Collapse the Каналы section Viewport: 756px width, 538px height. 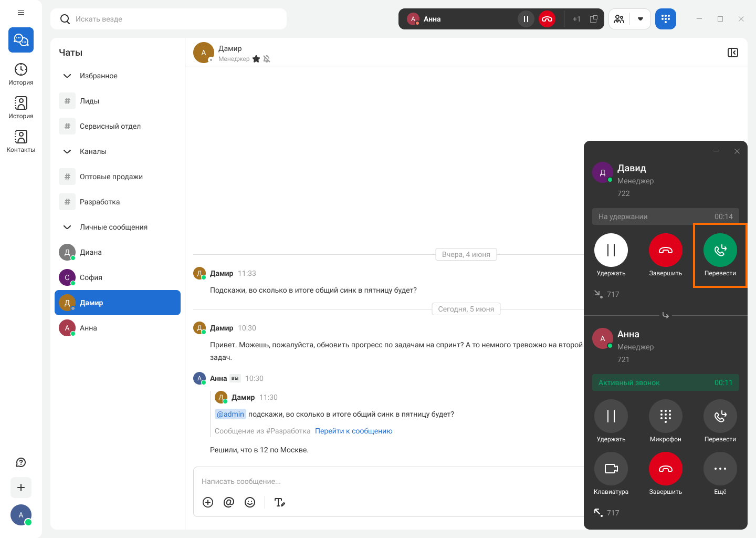[x=67, y=151]
